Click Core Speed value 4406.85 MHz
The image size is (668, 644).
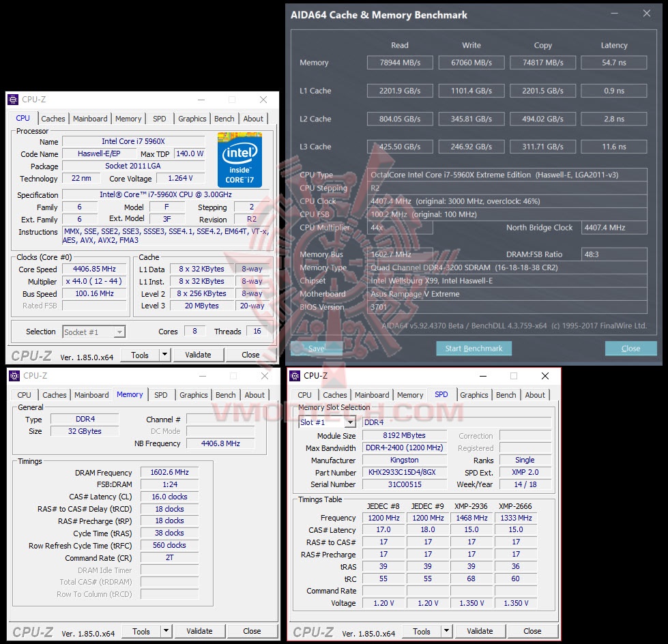pos(94,269)
